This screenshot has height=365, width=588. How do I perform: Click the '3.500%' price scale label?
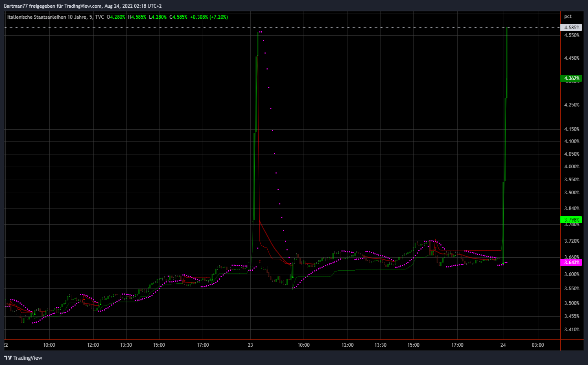point(572,303)
